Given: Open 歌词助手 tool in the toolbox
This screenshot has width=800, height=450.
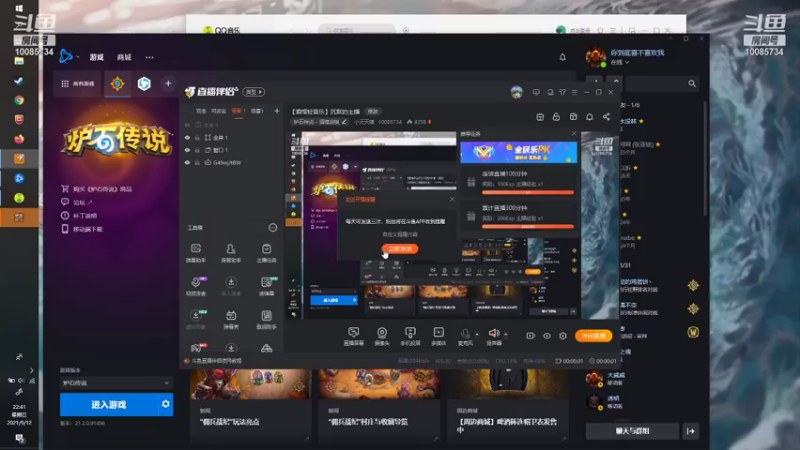Looking at the screenshot, I should tap(266, 320).
